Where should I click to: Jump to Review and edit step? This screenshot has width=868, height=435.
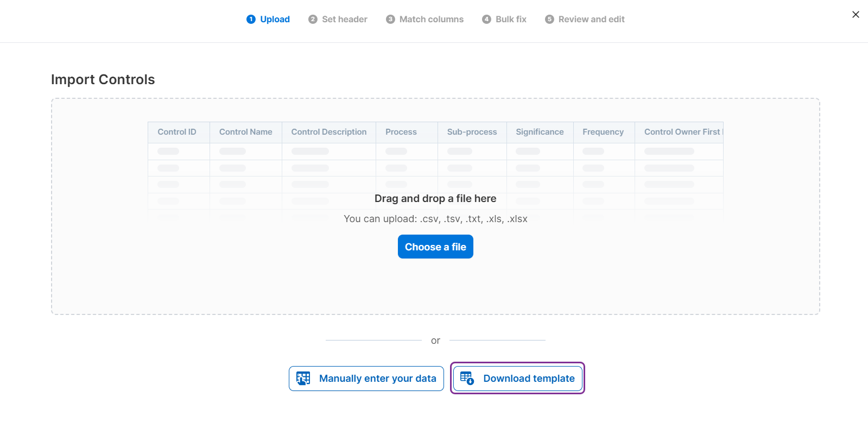(x=585, y=19)
